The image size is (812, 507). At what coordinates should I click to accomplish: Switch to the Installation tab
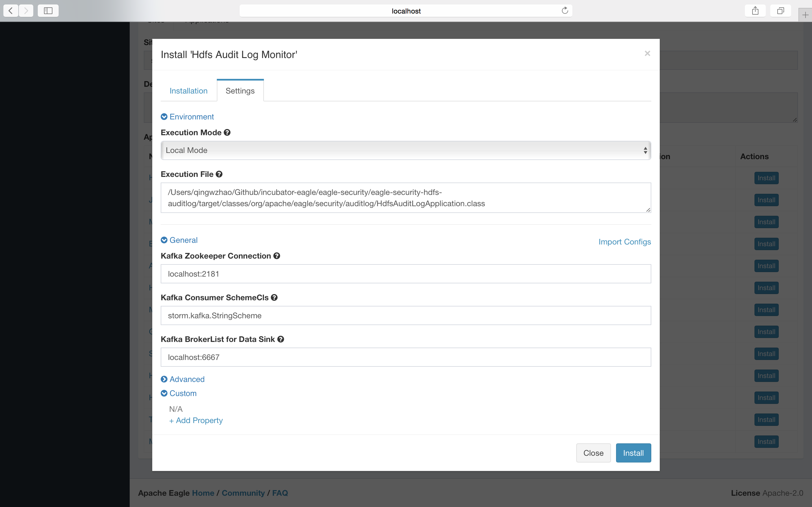pyautogui.click(x=189, y=91)
